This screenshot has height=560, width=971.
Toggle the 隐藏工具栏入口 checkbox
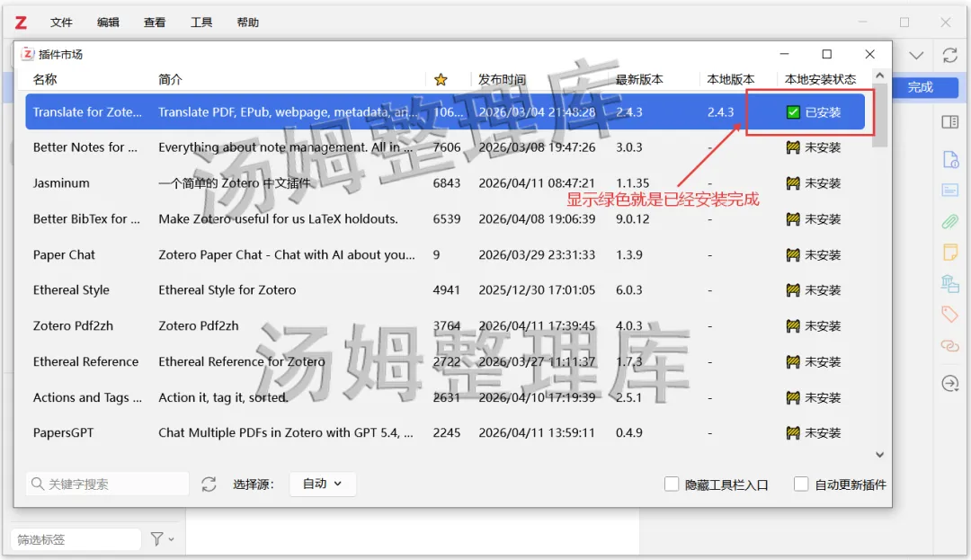click(x=672, y=484)
